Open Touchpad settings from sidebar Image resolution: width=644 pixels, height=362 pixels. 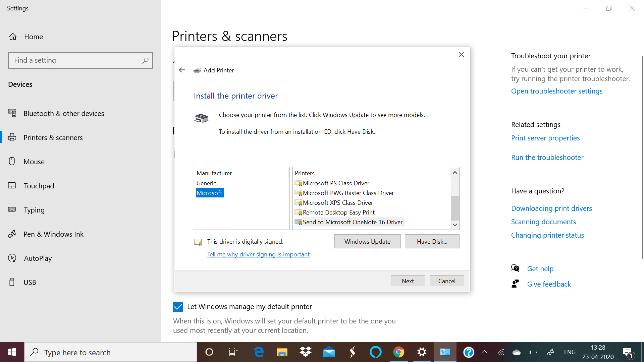(x=39, y=186)
